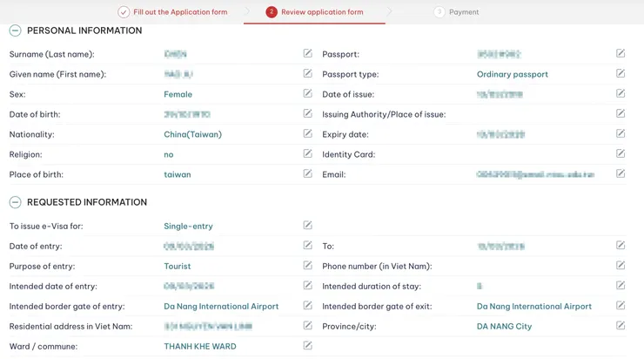Image resolution: width=644 pixels, height=359 pixels.
Task: Click the Da Nang International Airport entry gate value
Action: (x=221, y=307)
